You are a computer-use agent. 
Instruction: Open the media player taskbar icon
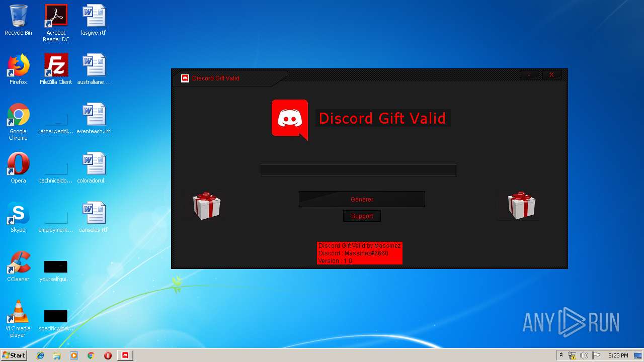74,355
